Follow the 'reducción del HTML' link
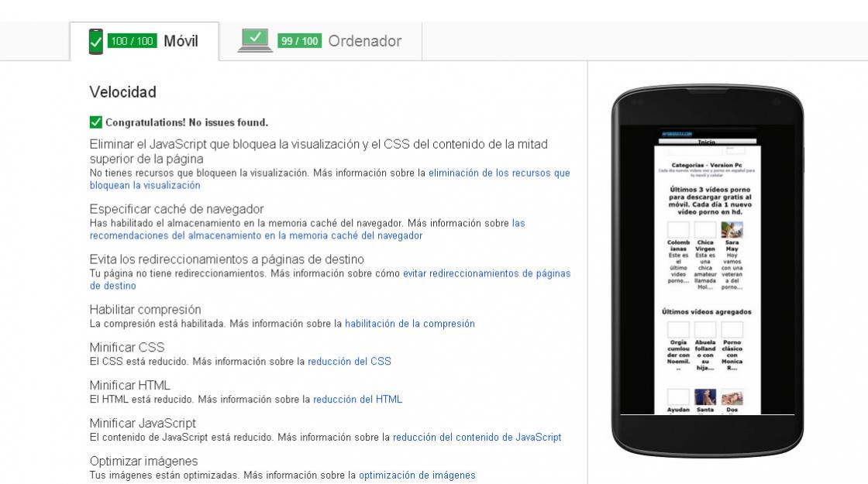868x484 pixels. tap(357, 400)
